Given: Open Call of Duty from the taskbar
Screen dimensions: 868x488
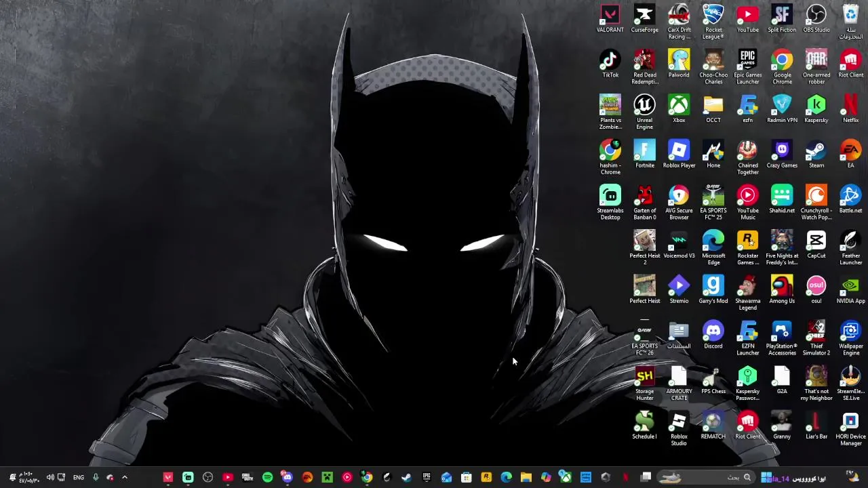Looking at the screenshot, I should tap(248, 477).
